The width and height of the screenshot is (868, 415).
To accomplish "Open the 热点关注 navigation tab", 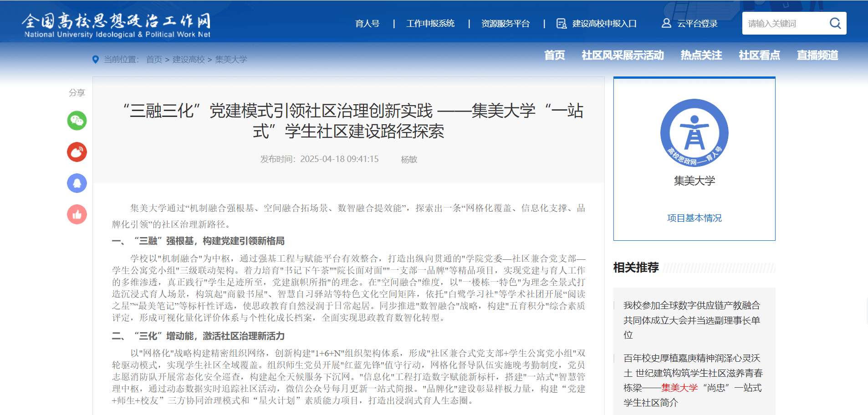I will click(701, 56).
